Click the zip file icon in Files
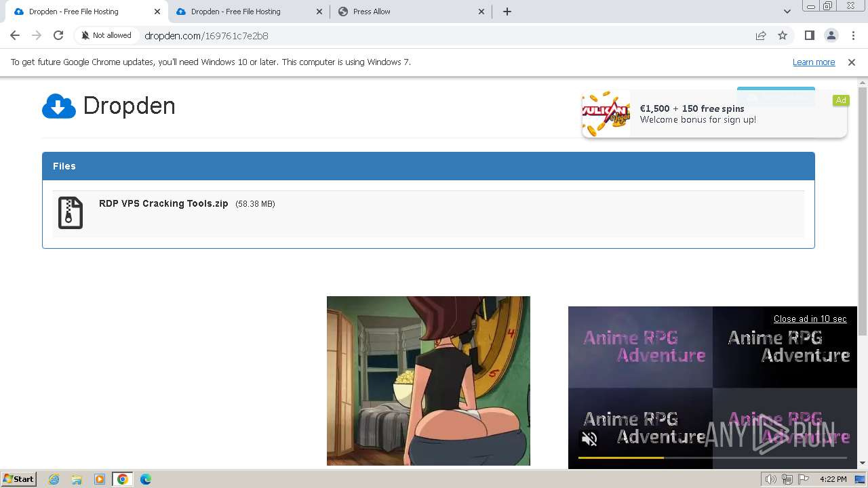The height and width of the screenshot is (488, 868). point(70,213)
